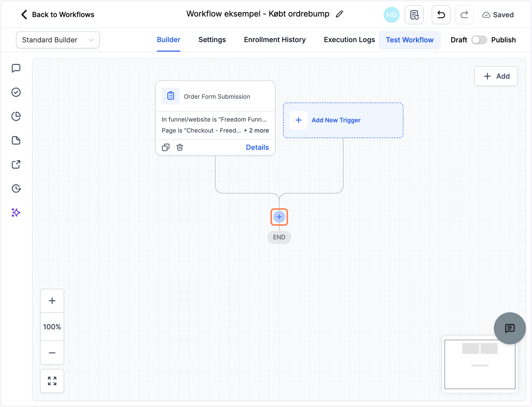Open the AI sparkle sidebar icon

point(16,212)
